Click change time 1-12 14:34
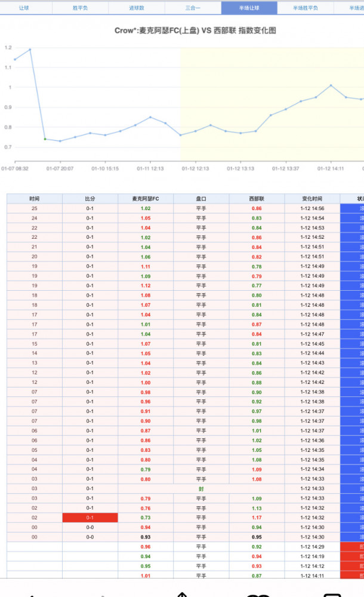Viewport: 364px width, 597px height. point(312,469)
